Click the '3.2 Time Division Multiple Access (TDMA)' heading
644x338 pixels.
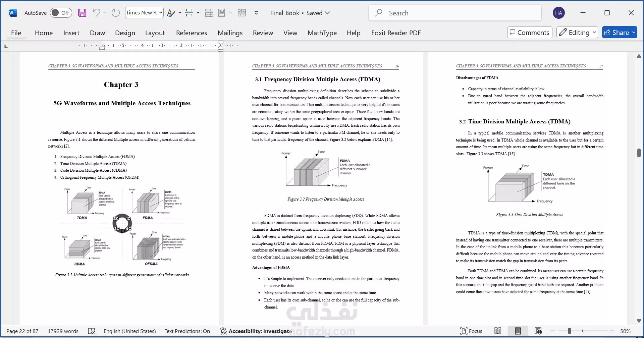tap(515, 121)
